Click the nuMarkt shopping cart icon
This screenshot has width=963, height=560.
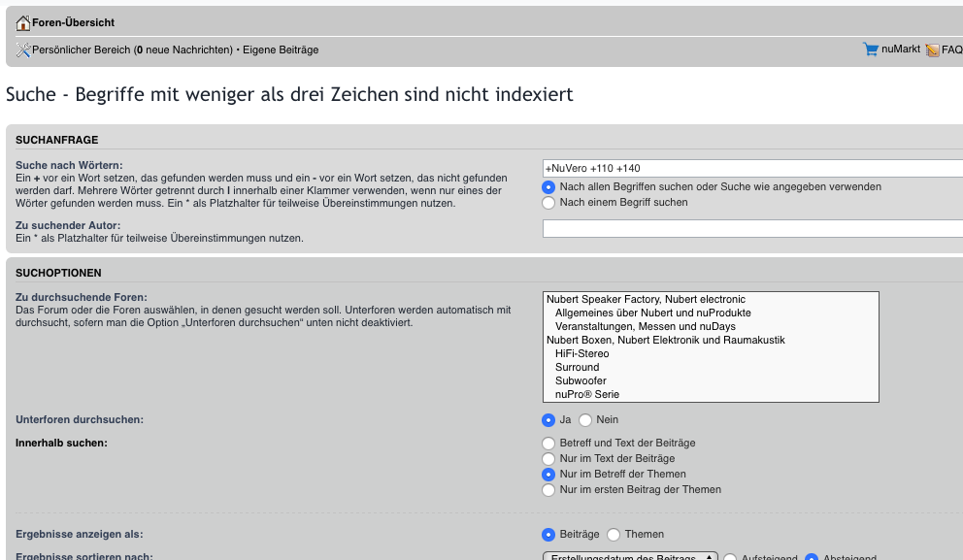(871, 49)
